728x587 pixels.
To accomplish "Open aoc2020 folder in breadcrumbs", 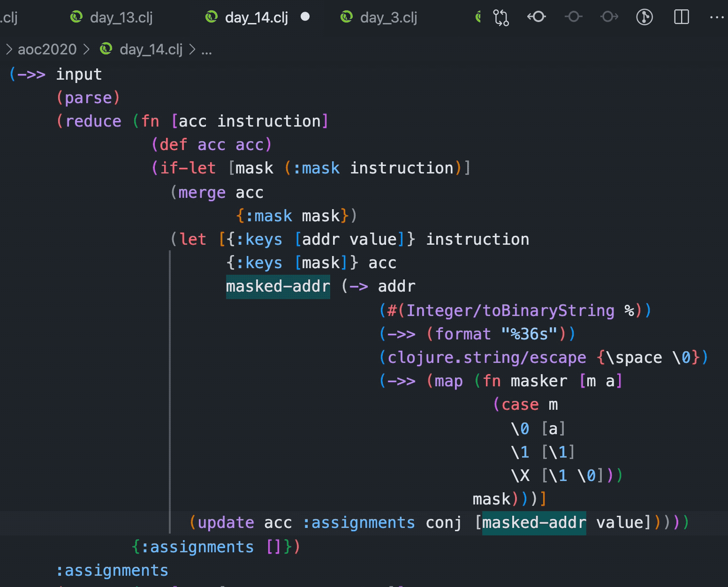I will click(47, 49).
